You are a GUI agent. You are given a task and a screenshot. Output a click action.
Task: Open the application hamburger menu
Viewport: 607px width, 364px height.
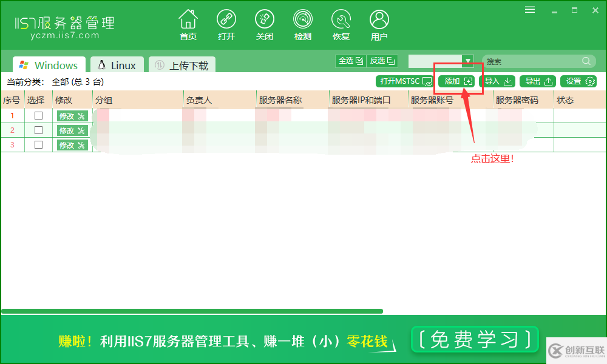(529, 9)
